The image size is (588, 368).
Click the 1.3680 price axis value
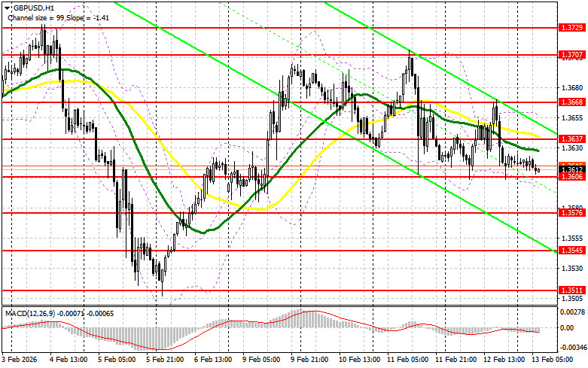pyautogui.click(x=571, y=87)
